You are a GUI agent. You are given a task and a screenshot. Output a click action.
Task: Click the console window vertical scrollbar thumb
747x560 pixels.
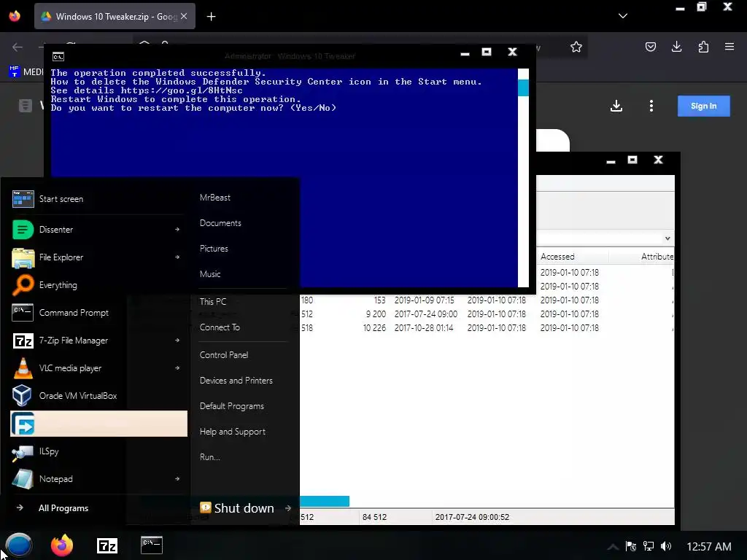coord(523,87)
